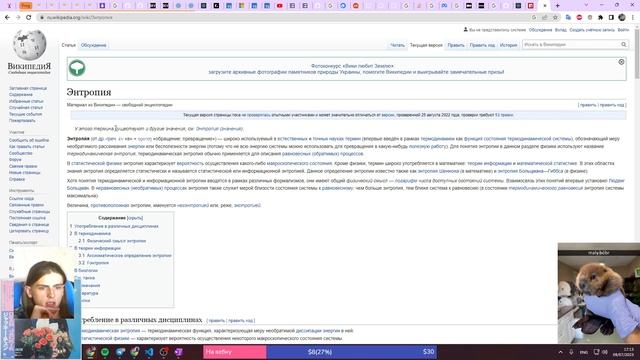
Task: Click the red ad blocker extension icon
Action: tap(579, 18)
